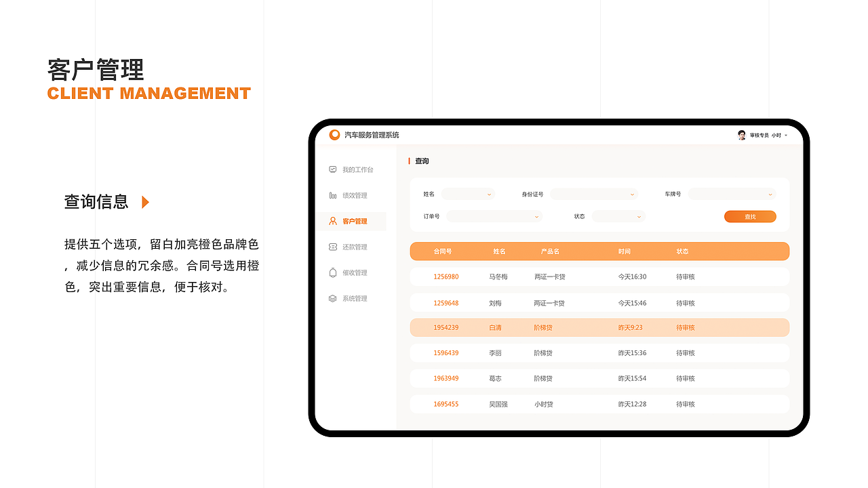Open contract number 1256980
Viewport: 868px width, 488px height.
click(446, 277)
